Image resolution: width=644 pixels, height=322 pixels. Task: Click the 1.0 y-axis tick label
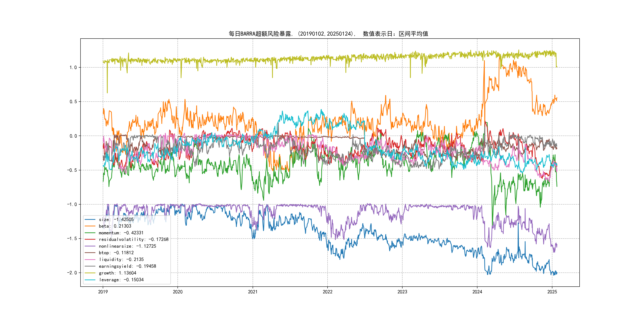pyautogui.click(x=73, y=68)
